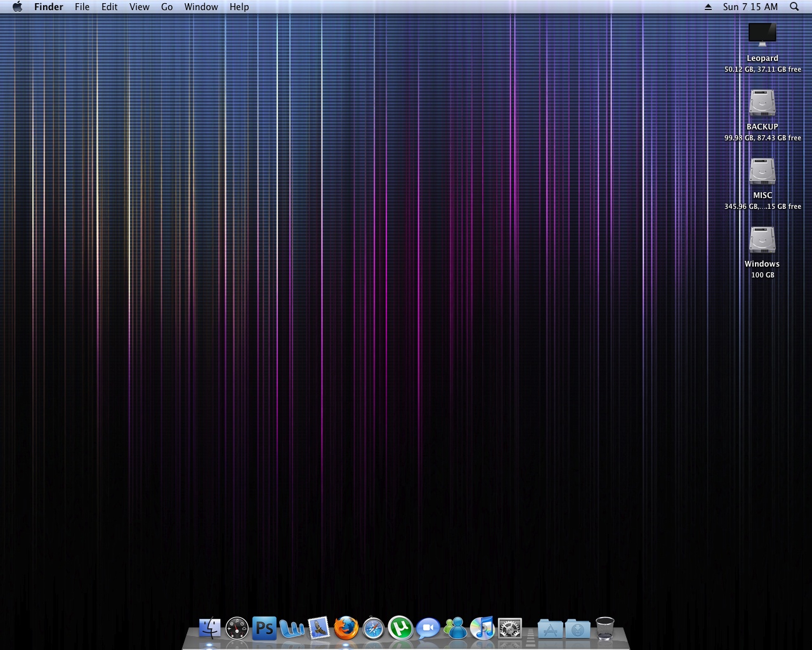812x650 pixels.
Task: Select the BACKUP drive on desktop
Action: 762,103
